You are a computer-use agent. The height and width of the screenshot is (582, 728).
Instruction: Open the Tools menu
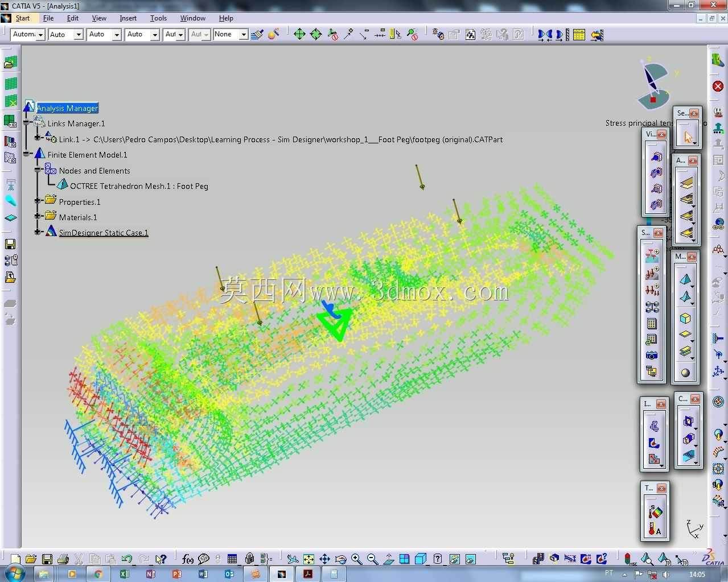[x=158, y=18]
